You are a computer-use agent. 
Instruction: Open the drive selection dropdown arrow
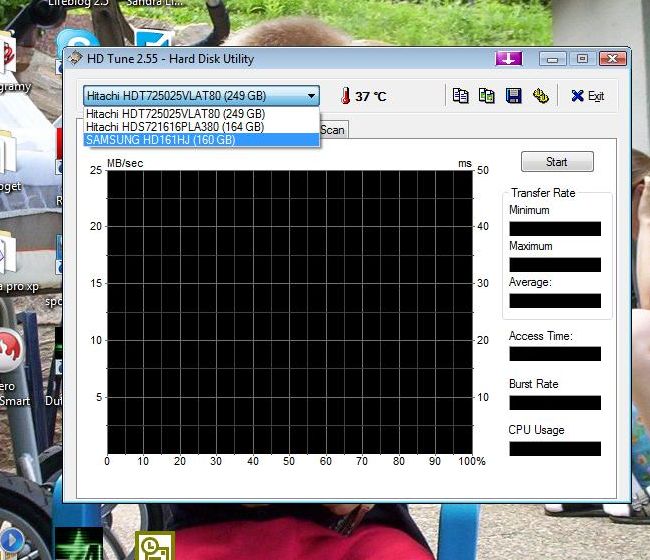tap(311, 96)
